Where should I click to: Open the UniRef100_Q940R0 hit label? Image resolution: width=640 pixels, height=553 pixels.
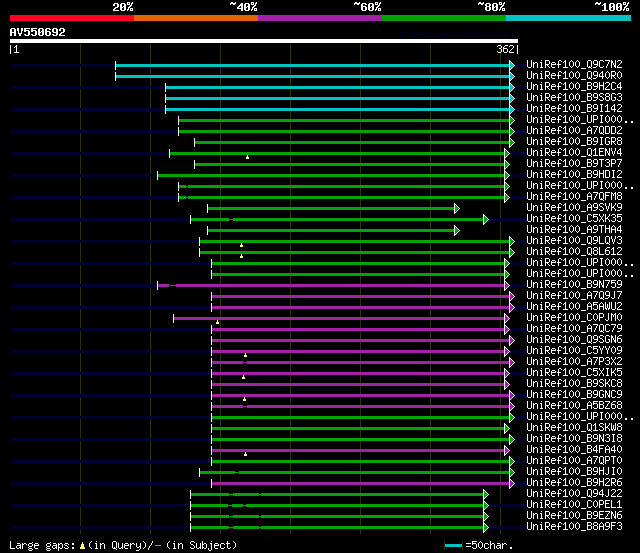click(x=574, y=76)
